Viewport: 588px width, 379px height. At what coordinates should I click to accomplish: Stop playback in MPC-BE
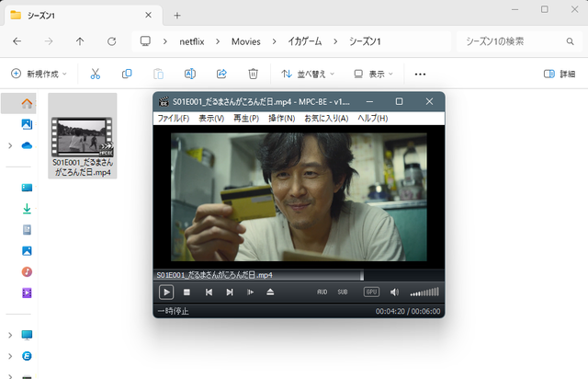pos(187,292)
